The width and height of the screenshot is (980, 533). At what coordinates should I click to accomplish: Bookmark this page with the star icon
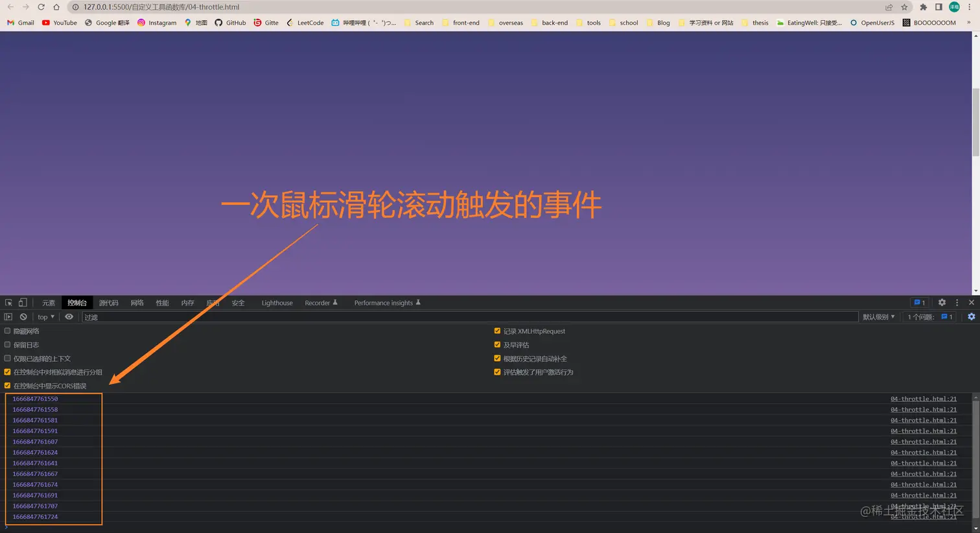(x=904, y=7)
